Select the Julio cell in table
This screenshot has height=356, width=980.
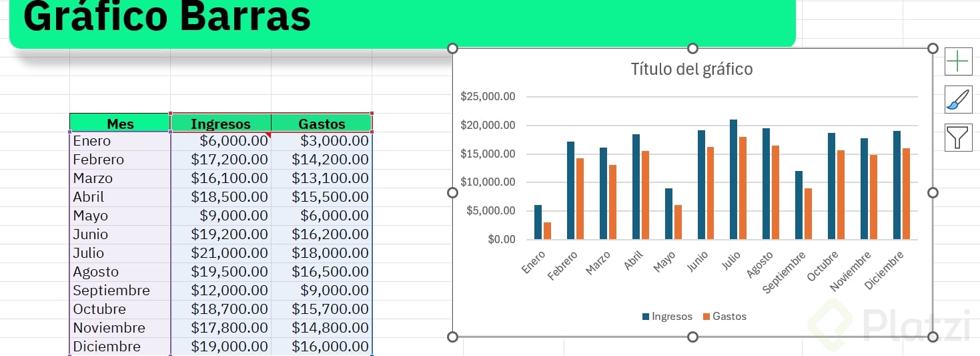120,253
